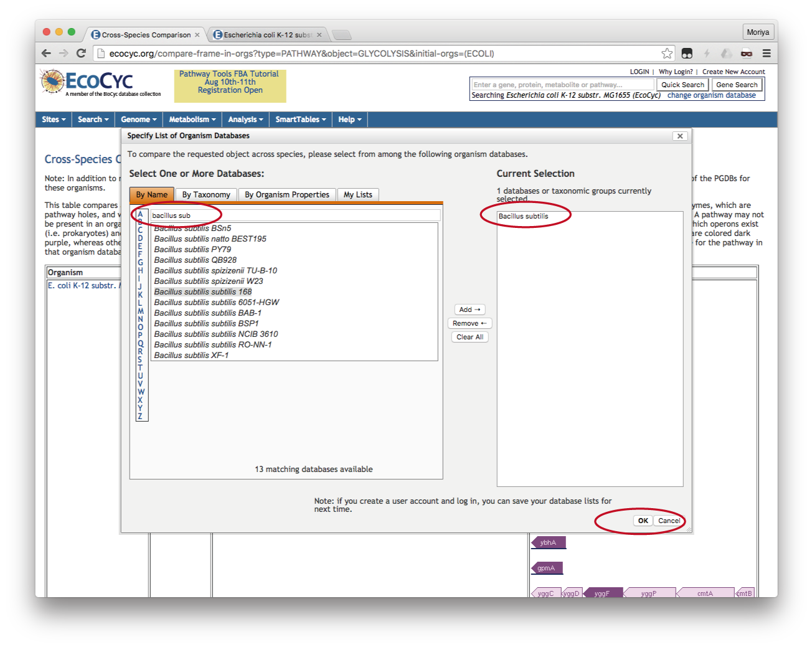This screenshot has height=647, width=812.
Task: Click the LOGIN link
Action: pyautogui.click(x=640, y=72)
